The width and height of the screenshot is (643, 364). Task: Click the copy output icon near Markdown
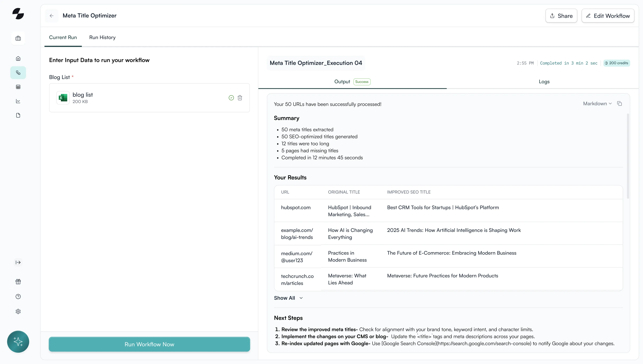click(x=620, y=103)
